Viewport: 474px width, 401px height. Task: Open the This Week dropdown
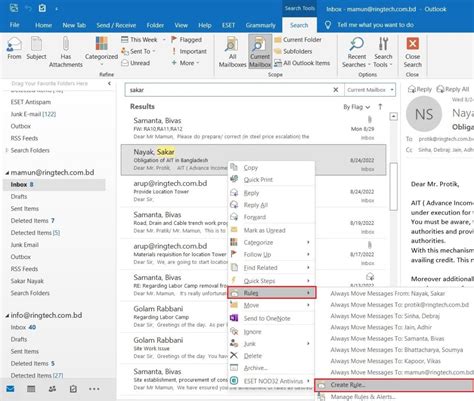[x=143, y=40]
